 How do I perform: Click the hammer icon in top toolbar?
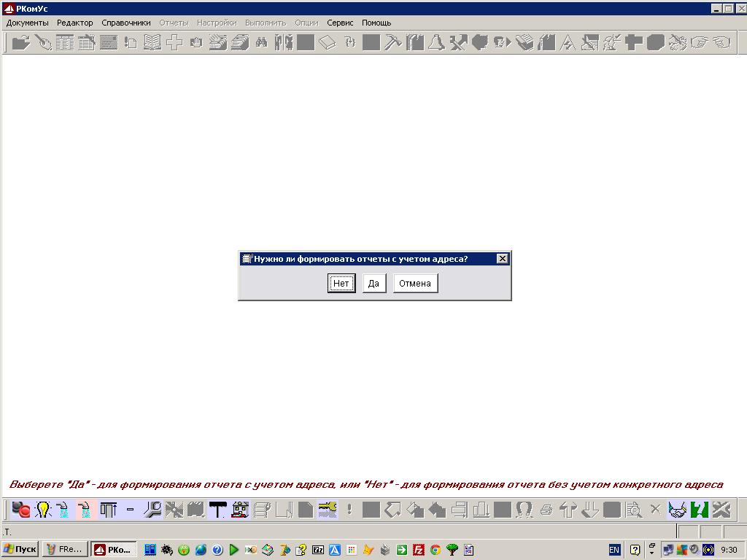pos(392,42)
